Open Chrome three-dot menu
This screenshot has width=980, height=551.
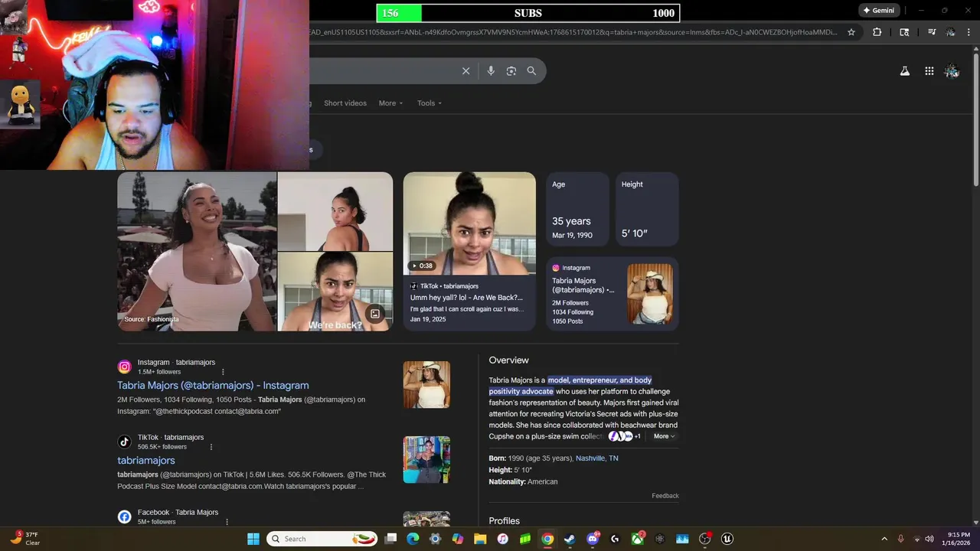click(970, 32)
